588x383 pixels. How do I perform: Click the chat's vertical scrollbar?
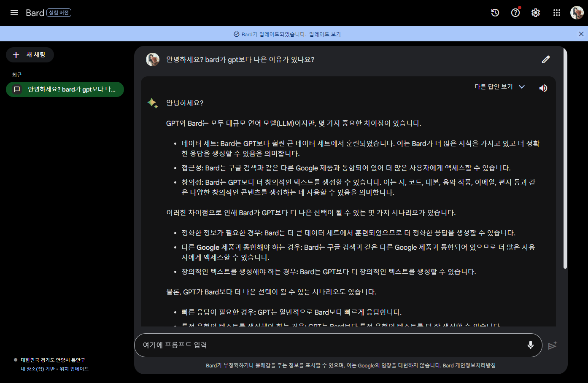[x=565, y=158]
